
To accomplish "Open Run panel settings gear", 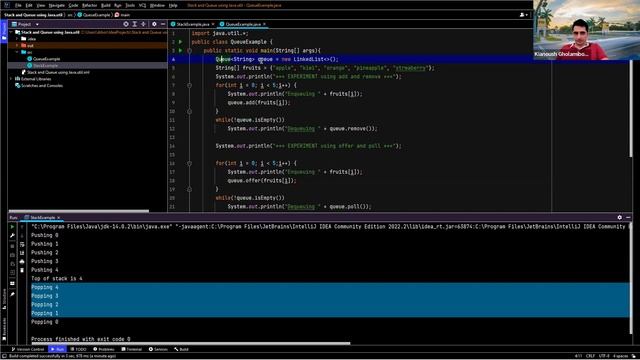I will pyautogui.click(x=620, y=218).
